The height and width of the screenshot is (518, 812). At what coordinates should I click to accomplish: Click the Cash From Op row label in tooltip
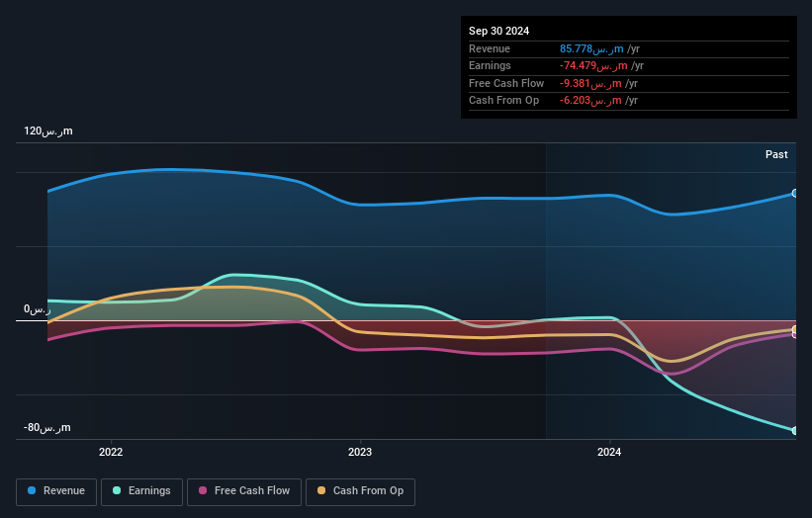(x=503, y=101)
